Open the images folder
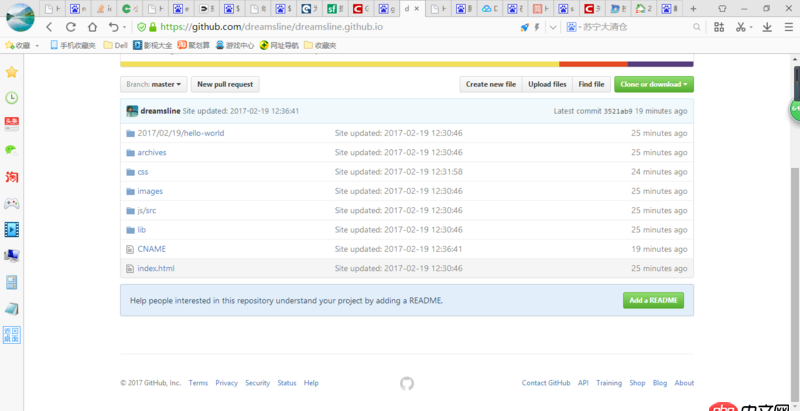 [150, 191]
